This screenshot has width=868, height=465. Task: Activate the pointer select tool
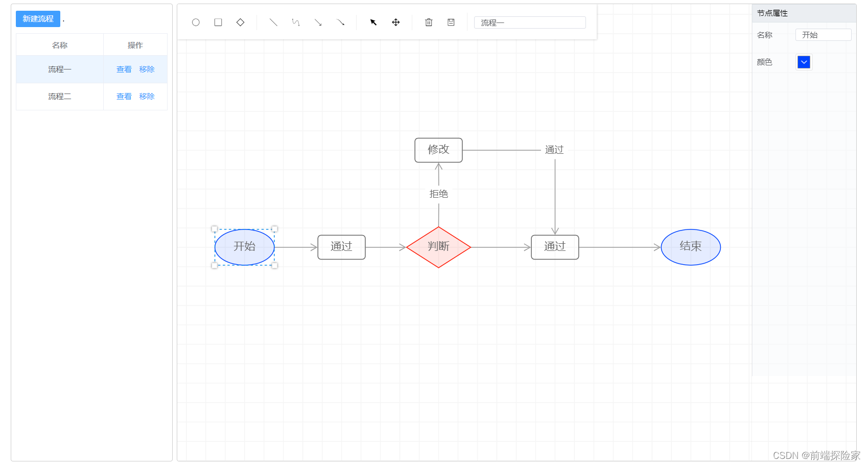(x=373, y=22)
